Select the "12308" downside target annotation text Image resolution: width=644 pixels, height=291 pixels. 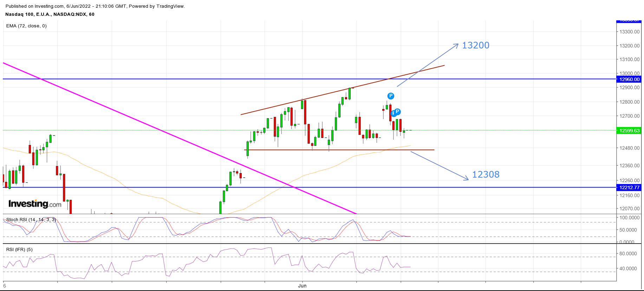tap(486, 175)
